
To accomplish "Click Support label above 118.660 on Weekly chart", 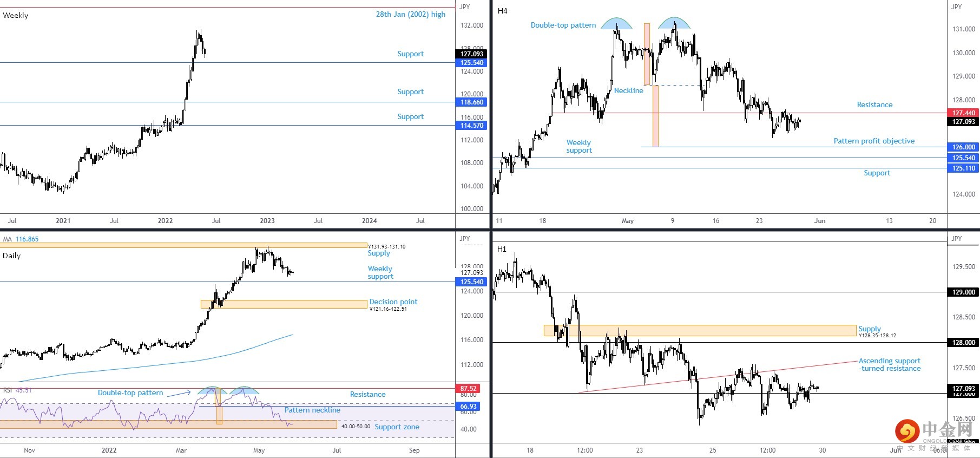I will click(410, 91).
